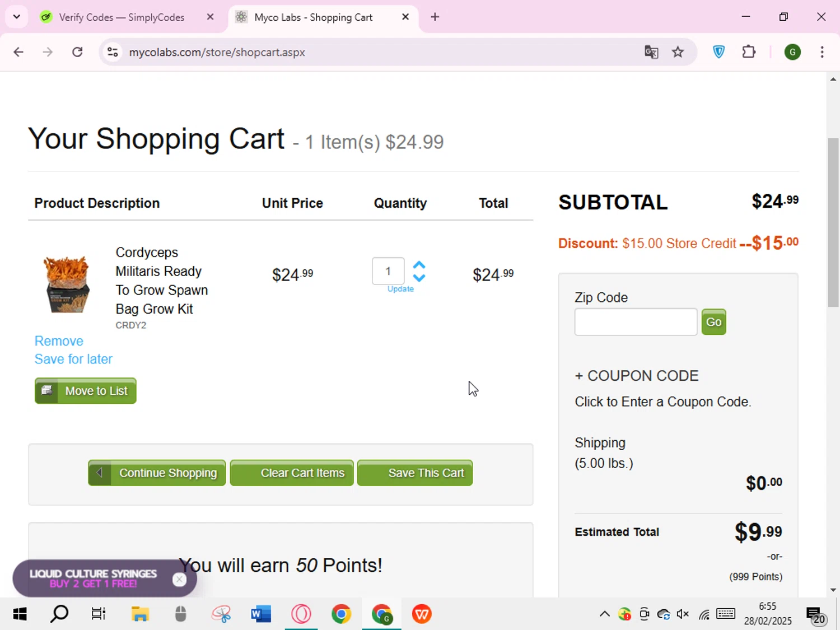840x630 pixels.
Task: Open the WPS Office taskbar icon
Action: click(422, 614)
